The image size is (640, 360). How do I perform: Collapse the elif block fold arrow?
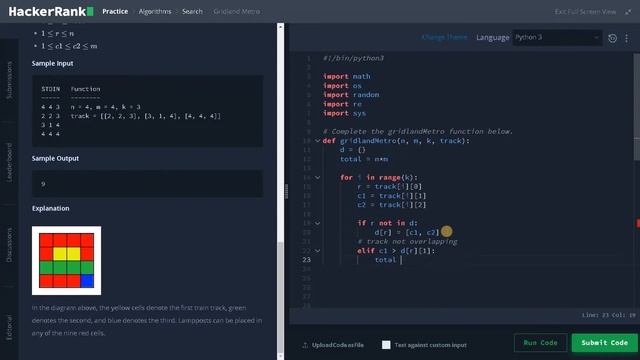click(318, 251)
